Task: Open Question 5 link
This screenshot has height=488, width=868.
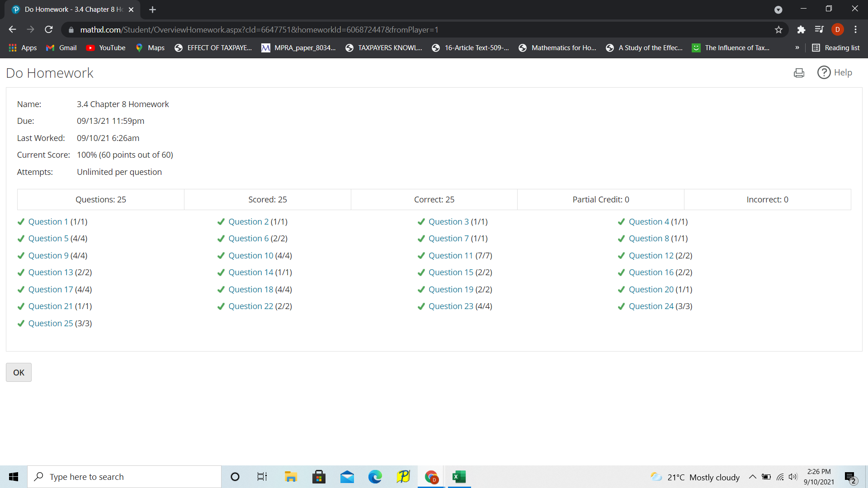Action: 48,239
